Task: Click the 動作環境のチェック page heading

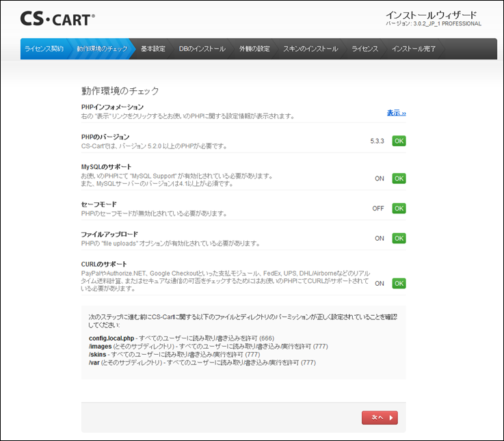Action: pyautogui.click(x=120, y=91)
